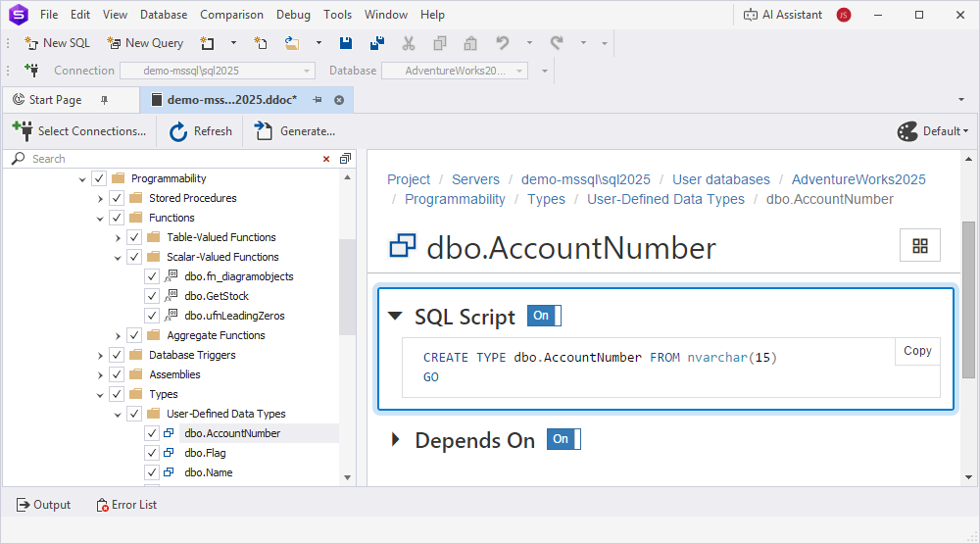This screenshot has height=544, width=980.
Task: Expand the Aggregate Functions node
Action: tap(118, 336)
